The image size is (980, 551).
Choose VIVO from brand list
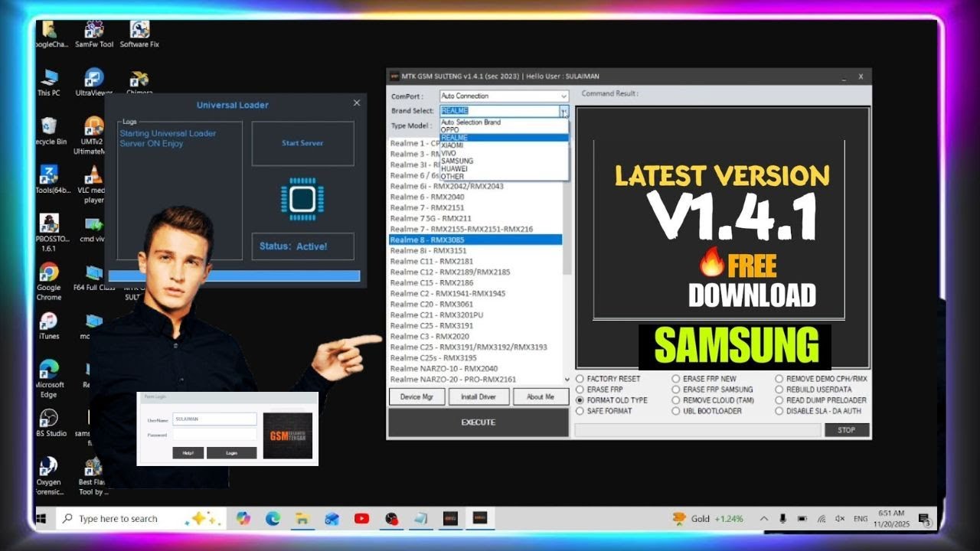click(x=504, y=153)
